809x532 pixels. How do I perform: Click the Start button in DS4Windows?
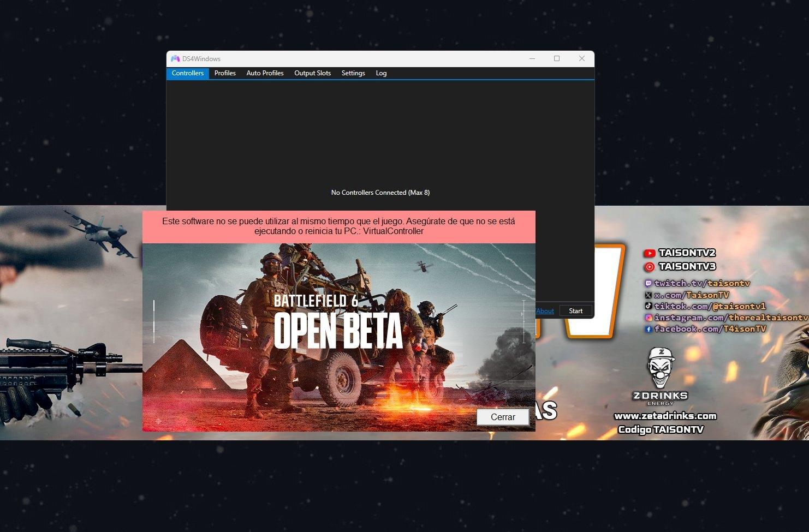click(575, 311)
